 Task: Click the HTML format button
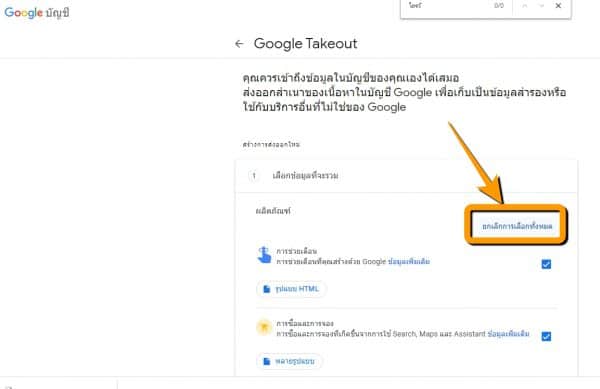coord(291,289)
